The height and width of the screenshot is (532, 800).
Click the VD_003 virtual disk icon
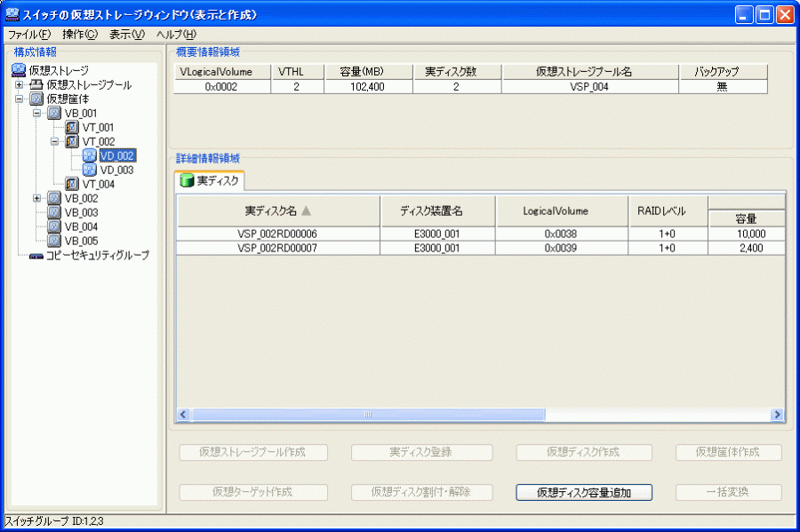pyautogui.click(x=90, y=170)
